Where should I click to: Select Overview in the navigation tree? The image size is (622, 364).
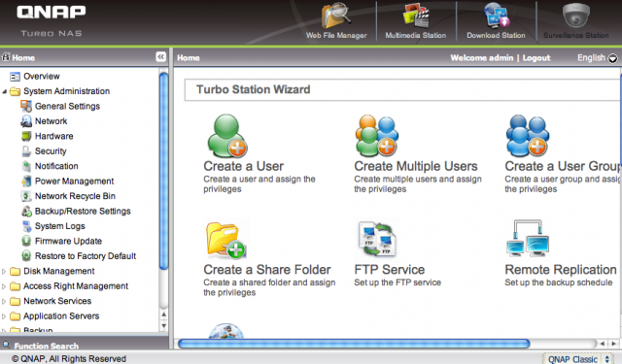(41, 76)
